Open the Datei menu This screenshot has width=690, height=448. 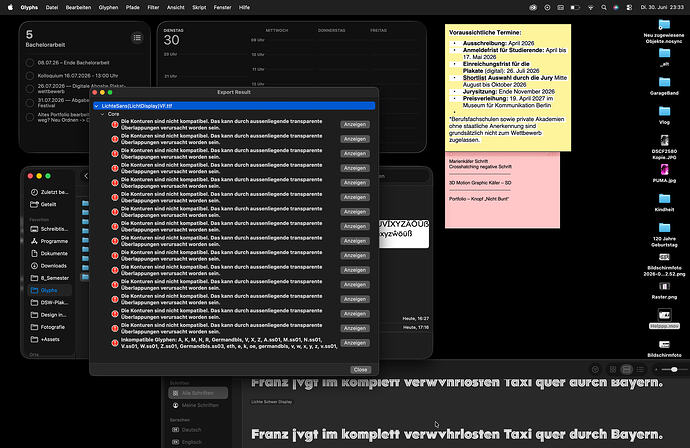[52, 7]
